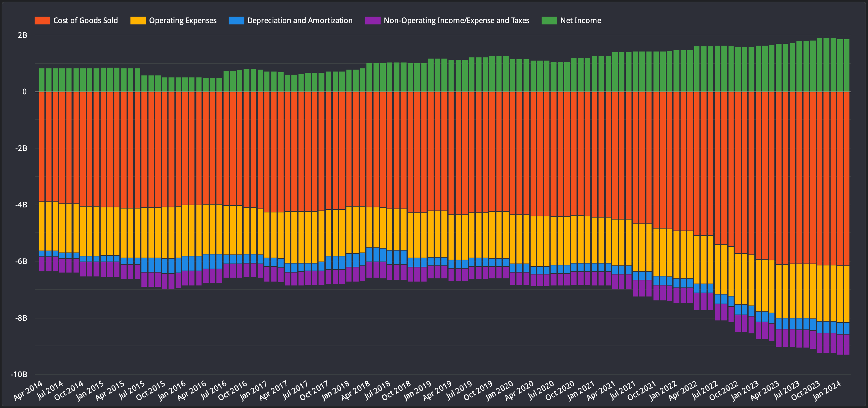Click the yellow Operating Expenses legend swatch
This screenshot has height=408, width=868.
tap(138, 21)
